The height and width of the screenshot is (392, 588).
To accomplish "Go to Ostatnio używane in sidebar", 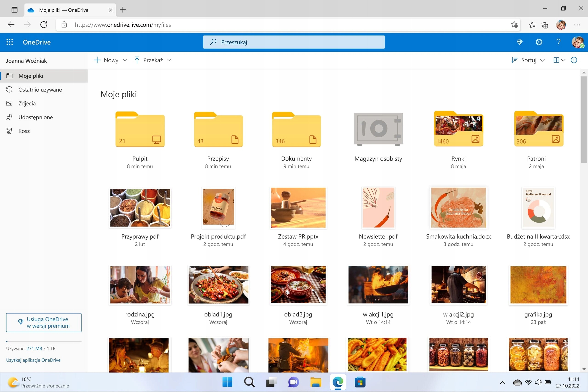I will [40, 90].
